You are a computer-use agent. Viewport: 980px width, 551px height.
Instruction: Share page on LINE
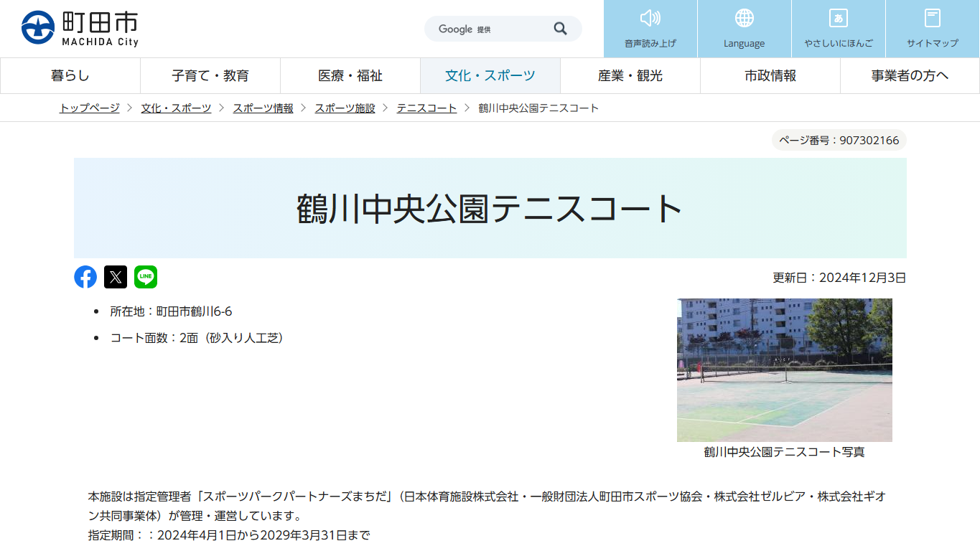(x=146, y=277)
